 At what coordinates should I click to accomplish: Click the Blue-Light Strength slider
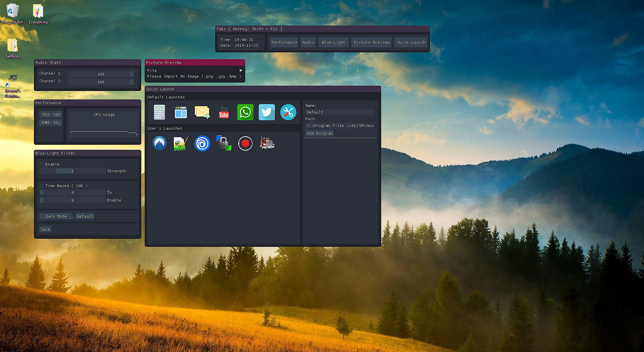pos(72,171)
